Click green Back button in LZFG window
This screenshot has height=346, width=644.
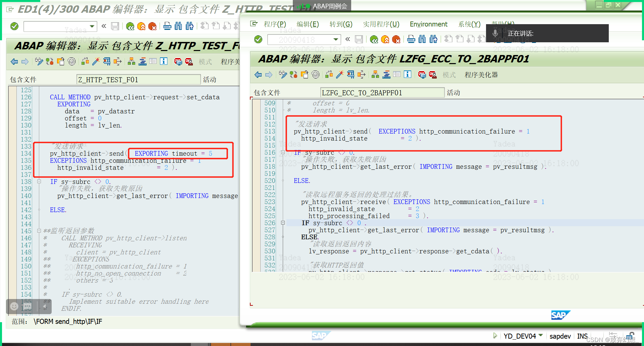coord(374,40)
